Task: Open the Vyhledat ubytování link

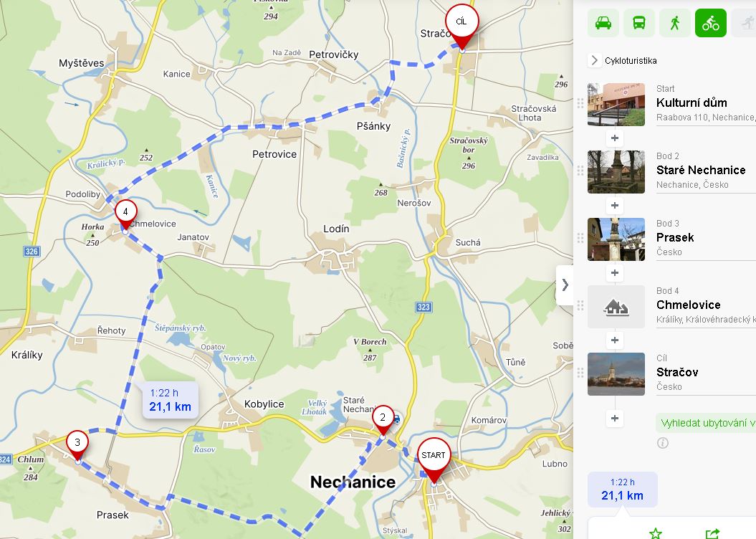Action: tap(706, 423)
